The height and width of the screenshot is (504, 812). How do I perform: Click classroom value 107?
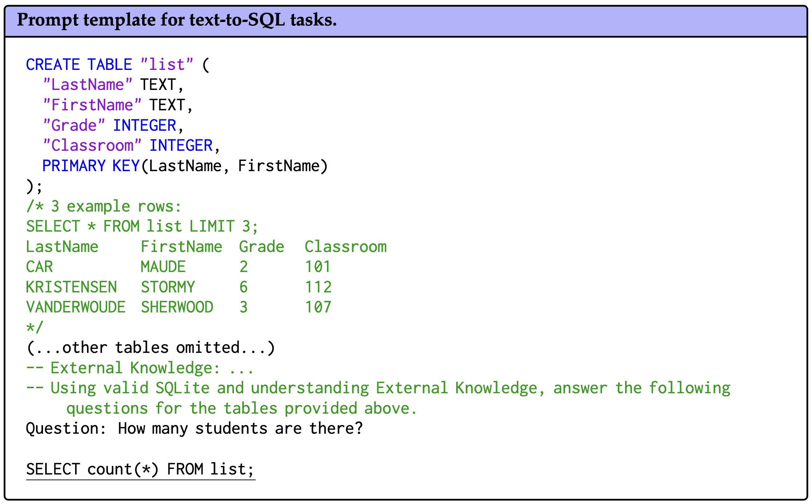pos(318,307)
